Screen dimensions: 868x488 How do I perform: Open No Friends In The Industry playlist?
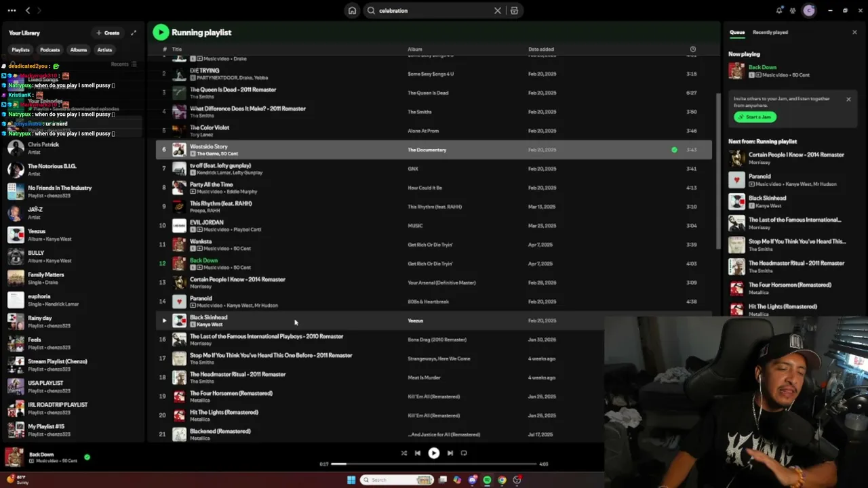point(73,191)
